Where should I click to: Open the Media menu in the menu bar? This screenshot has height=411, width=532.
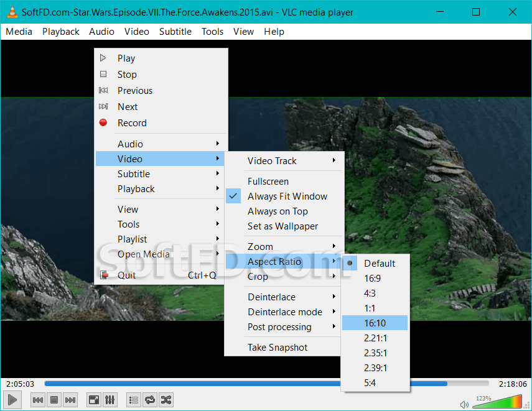19,32
